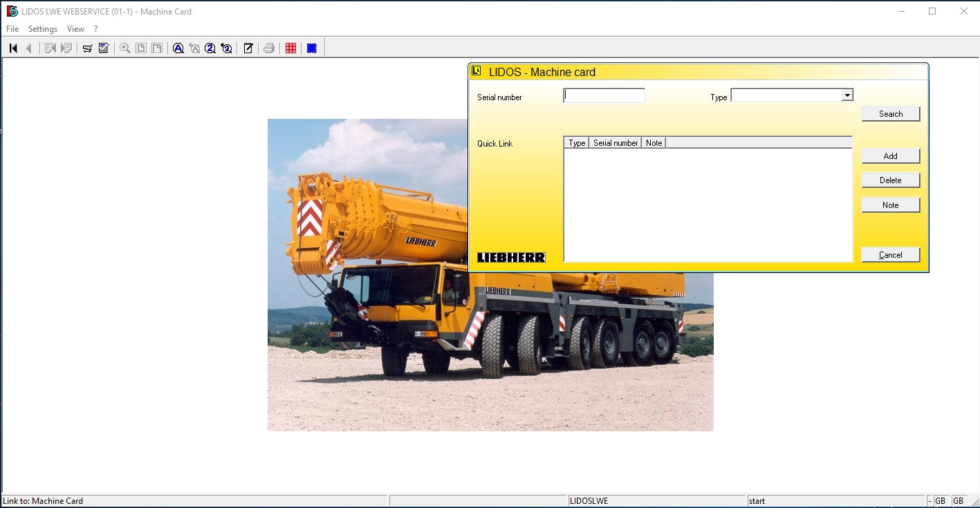Click the yellow L icon in Machine card dialog
This screenshot has width=980, height=508.
(x=477, y=71)
